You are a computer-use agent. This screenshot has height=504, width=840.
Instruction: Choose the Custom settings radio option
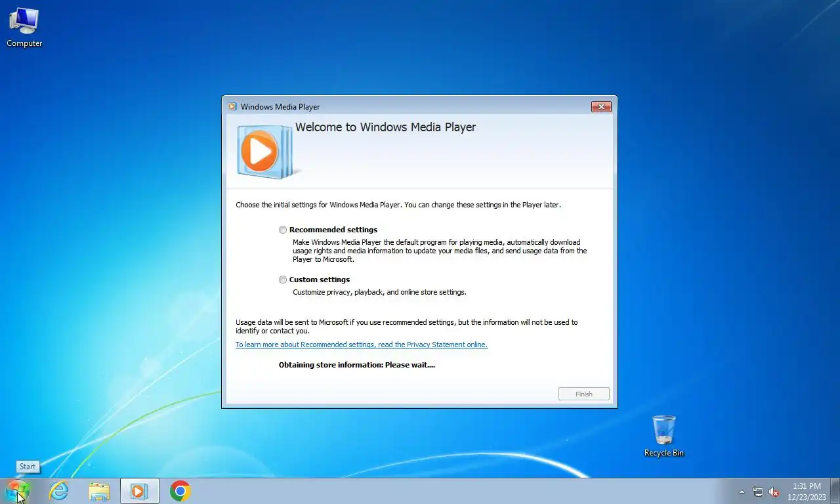point(283,280)
